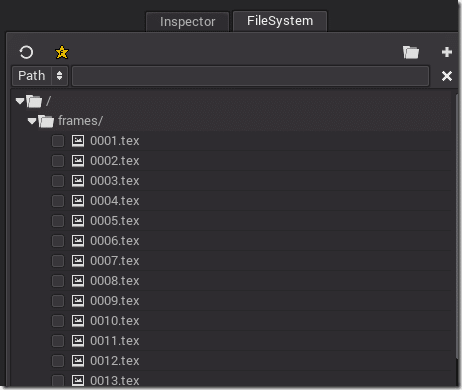Click the image icon of 0011.tex
The height and width of the screenshot is (390, 462).
coord(78,341)
